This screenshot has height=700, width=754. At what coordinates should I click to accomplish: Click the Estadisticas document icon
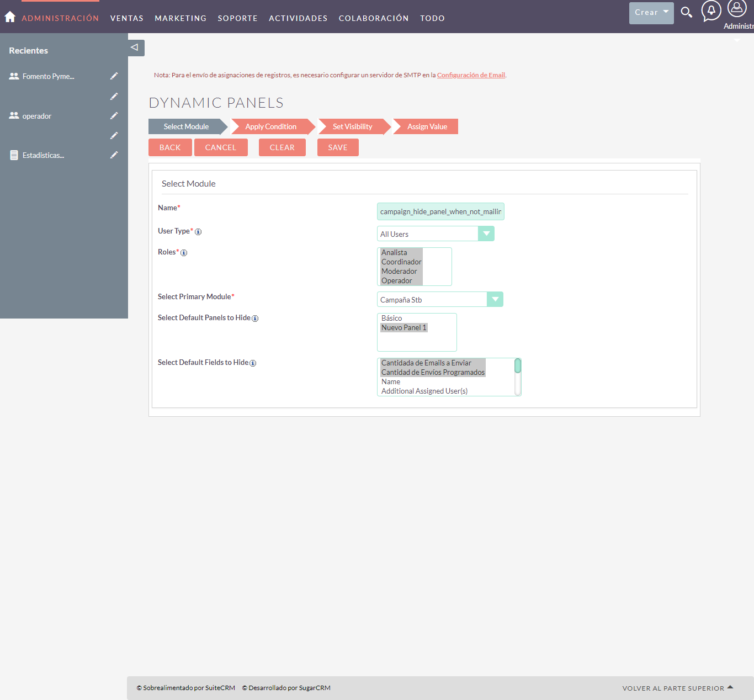tap(14, 155)
